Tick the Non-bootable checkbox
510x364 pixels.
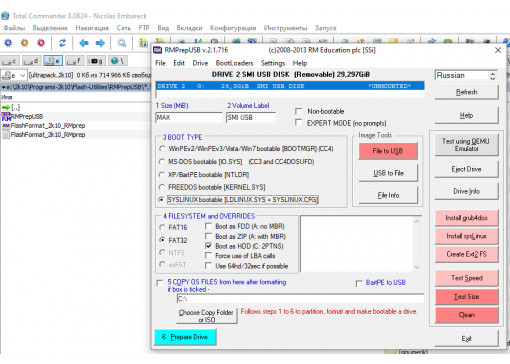click(299, 111)
